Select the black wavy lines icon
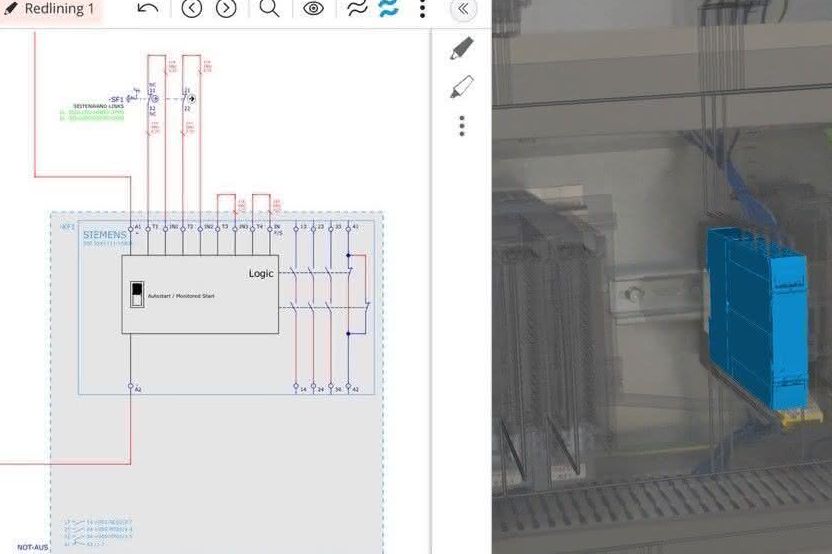The width and height of the screenshot is (832, 554). coord(357,8)
